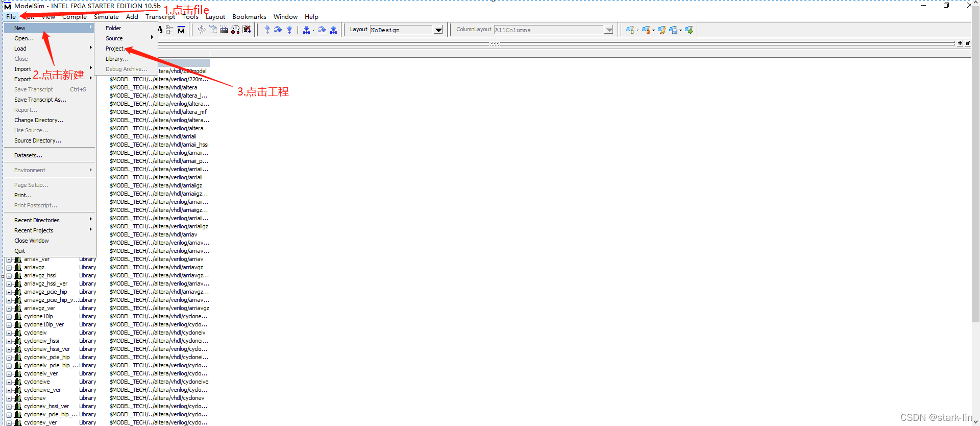Open the ColumnLayout AllColumns dropdown
The height and width of the screenshot is (426, 980).
coord(609,30)
